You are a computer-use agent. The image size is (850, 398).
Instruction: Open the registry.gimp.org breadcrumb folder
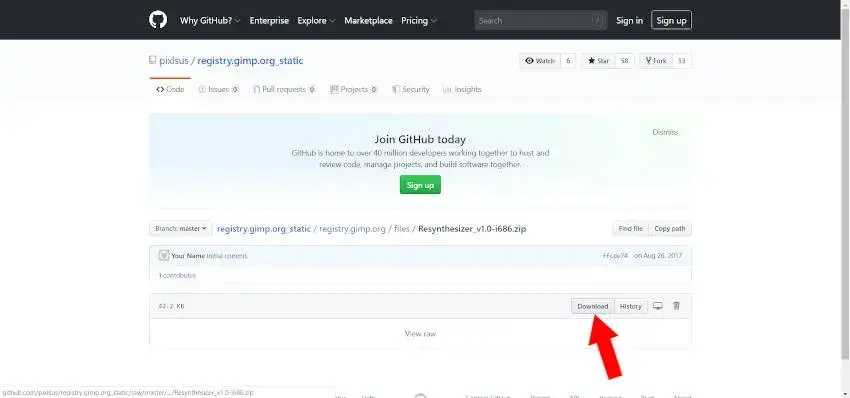coord(352,229)
